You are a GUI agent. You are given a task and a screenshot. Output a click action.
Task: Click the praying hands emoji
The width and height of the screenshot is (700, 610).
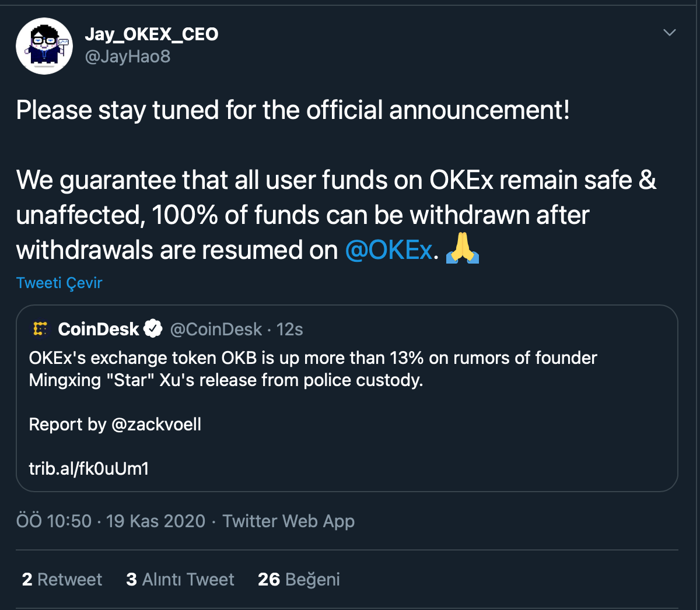point(463,250)
